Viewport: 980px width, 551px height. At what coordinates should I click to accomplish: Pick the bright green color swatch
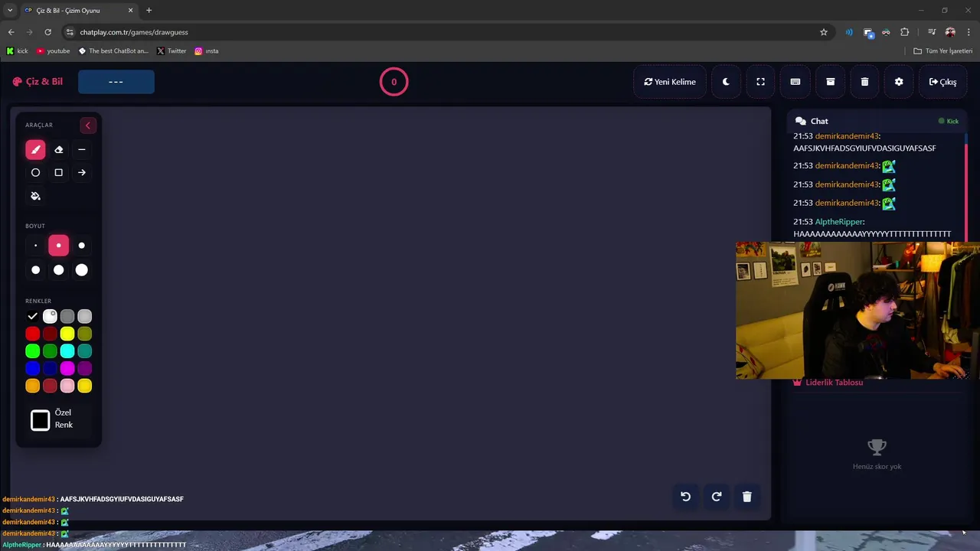tap(32, 351)
